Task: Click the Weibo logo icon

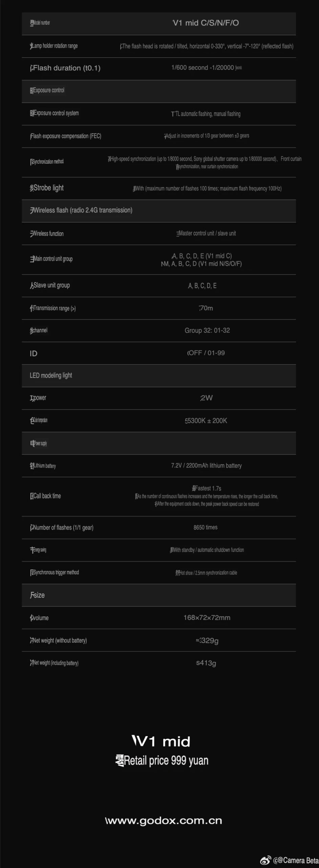Action: (x=265, y=860)
